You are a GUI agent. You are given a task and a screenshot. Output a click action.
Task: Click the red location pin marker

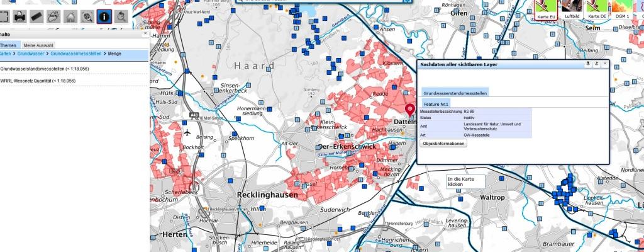[x=411, y=111]
